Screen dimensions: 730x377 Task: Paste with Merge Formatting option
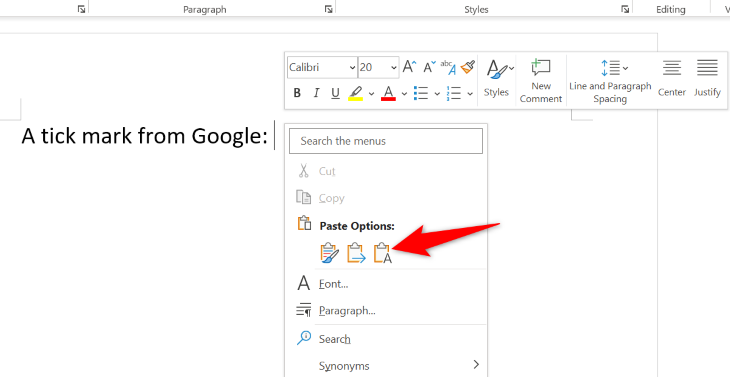pos(357,253)
